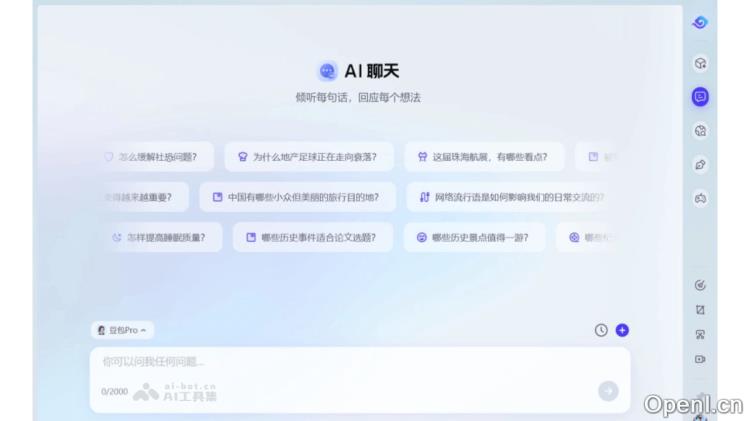Select suggestion 这届珠海航展,有哪些看点?
This screenshot has height=421, width=750.
484,157
